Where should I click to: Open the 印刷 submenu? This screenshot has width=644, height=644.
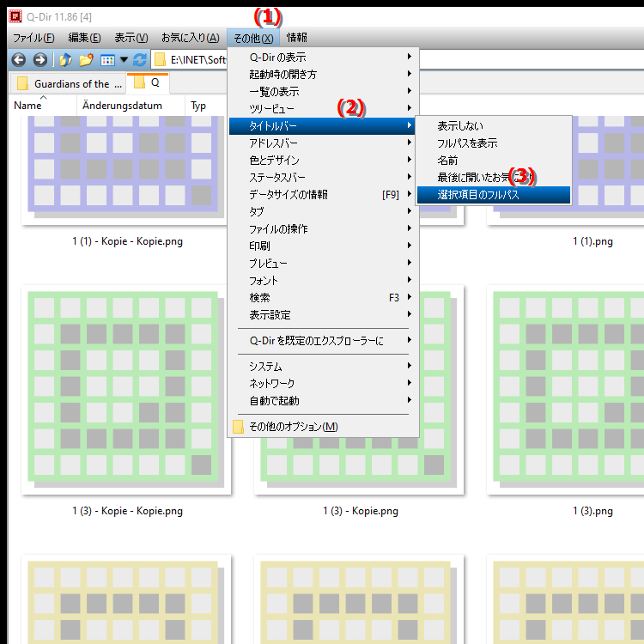[323, 246]
